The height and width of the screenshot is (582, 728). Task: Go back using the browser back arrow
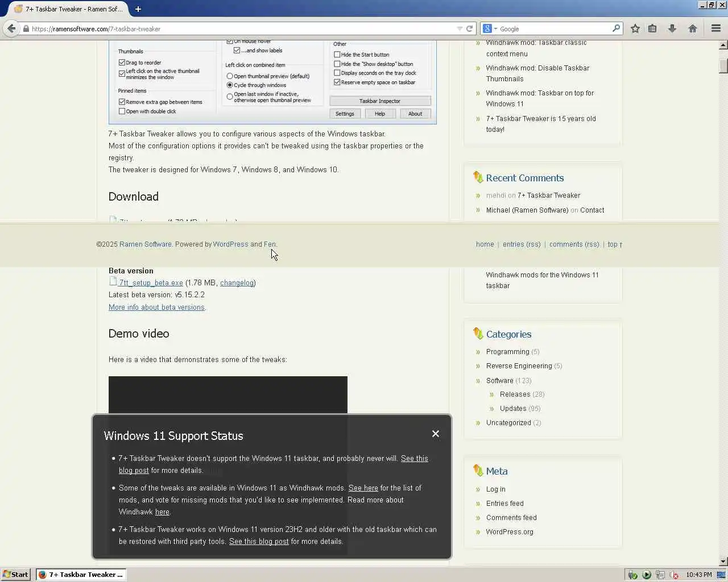tap(11, 28)
